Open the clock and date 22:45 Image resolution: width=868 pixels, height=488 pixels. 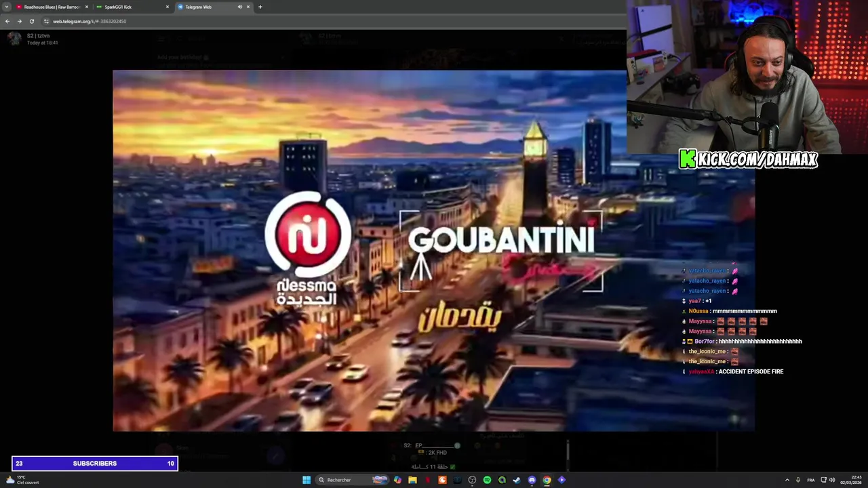[x=851, y=480]
